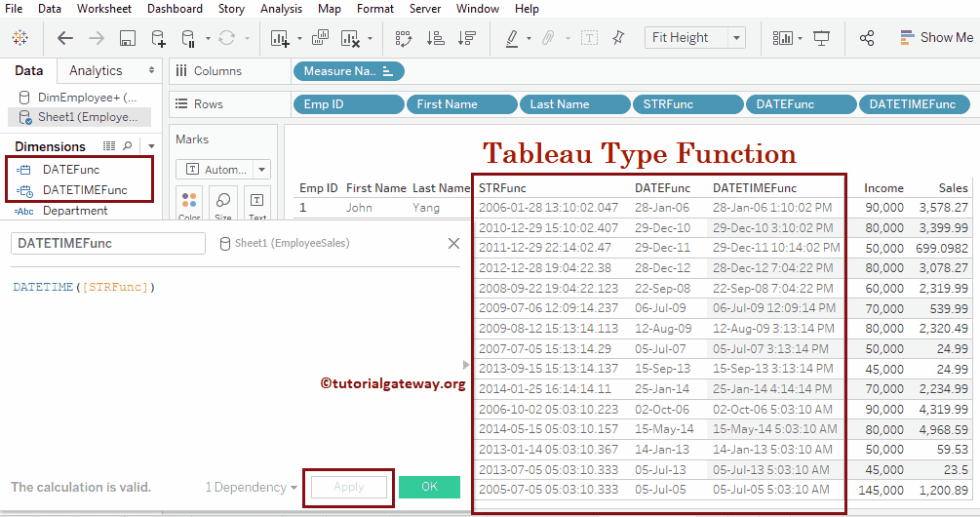Expand the marks type Automatic dropdown
Image resolution: width=980 pixels, height=517 pixels.
[x=262, y=170]
